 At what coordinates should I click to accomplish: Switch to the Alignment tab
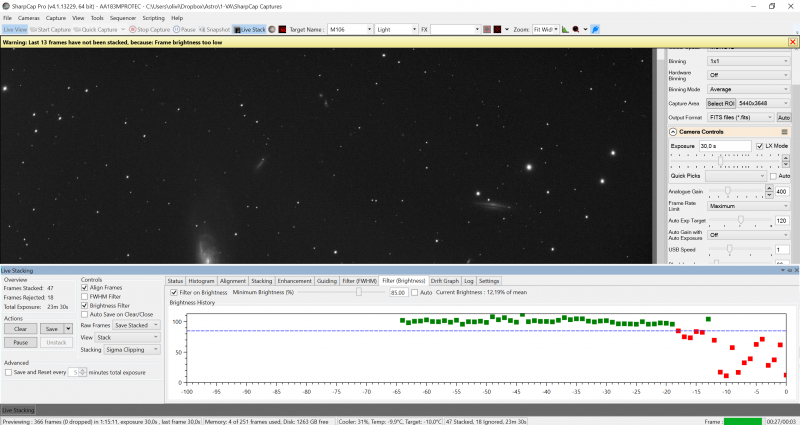pos(233,281)
